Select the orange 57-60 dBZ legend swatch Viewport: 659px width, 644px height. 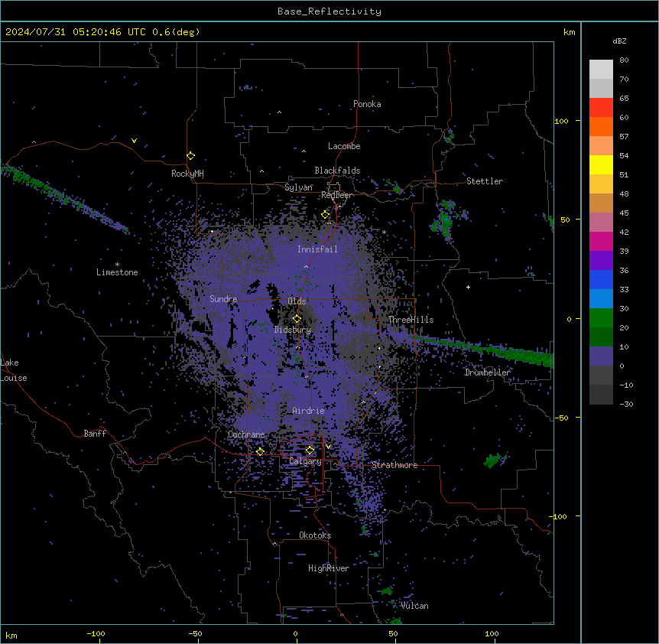(x=601, y=126)
